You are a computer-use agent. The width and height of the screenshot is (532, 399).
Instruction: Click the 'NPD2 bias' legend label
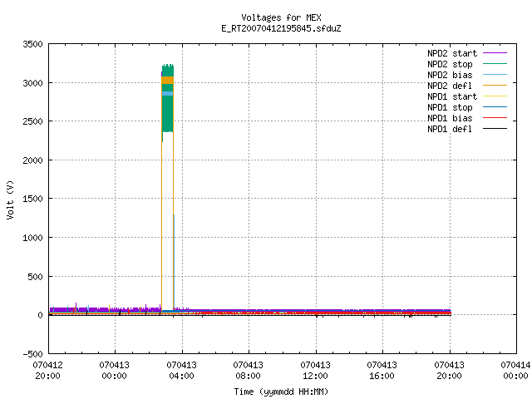450,75
